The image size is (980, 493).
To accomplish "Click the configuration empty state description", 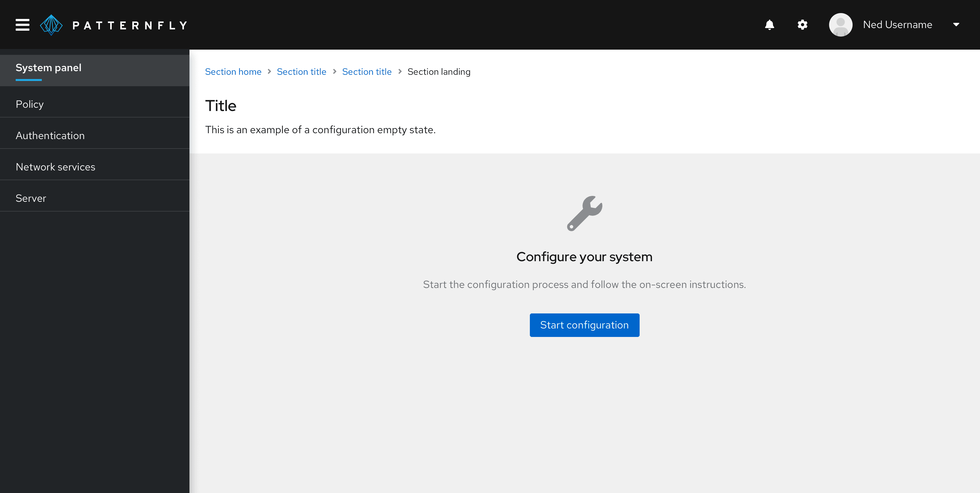I will tap(320, 130).
